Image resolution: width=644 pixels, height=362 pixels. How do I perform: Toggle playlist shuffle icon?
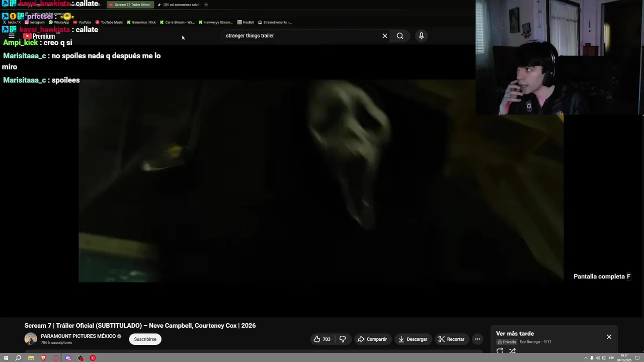(512, 351)
